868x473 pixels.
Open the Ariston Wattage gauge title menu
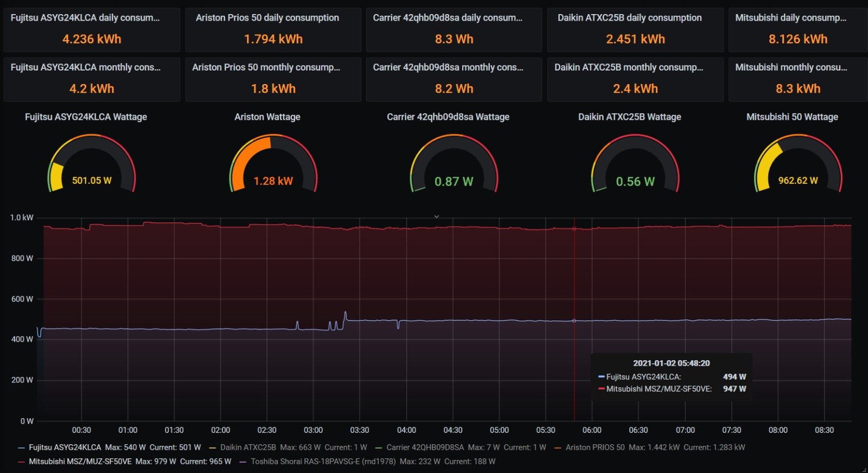(267, 117)
